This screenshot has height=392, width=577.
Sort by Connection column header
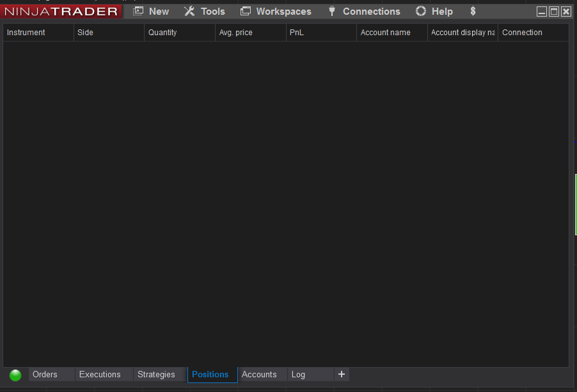coord(534,33)
